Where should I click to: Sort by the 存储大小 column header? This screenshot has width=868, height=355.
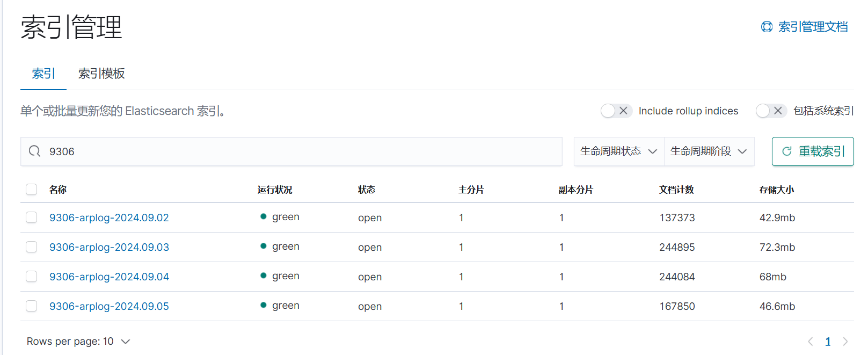pyautogui.click(x=777, y=190)
